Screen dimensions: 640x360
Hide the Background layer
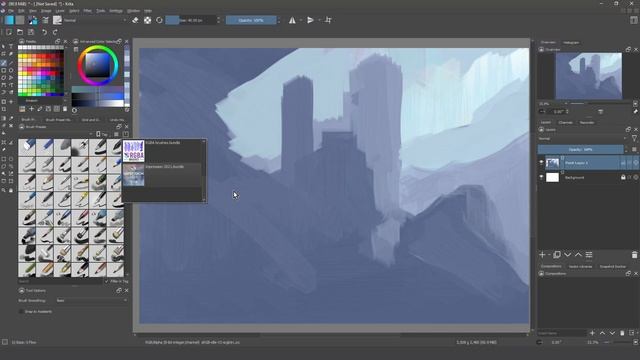[x=542, y=177]
